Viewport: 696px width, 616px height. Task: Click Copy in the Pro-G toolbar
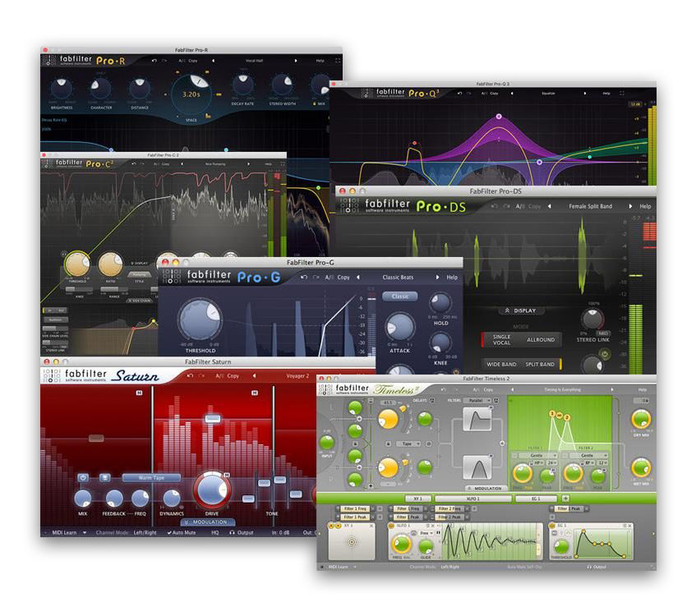click(343, 277)
